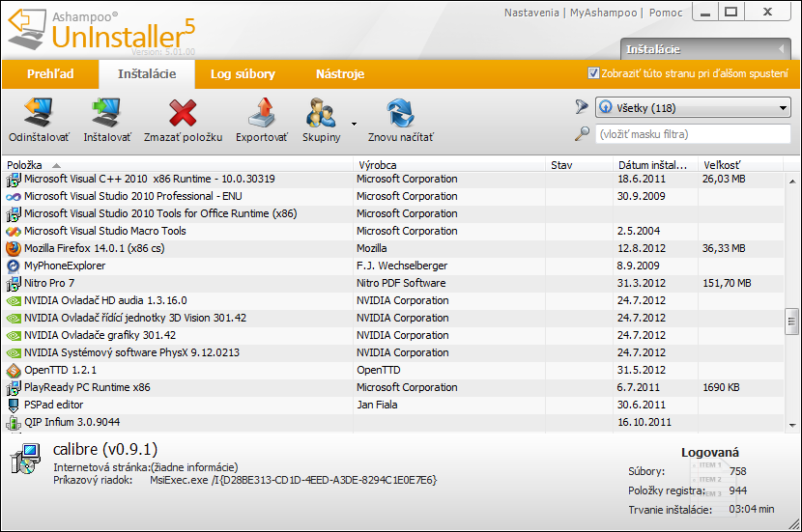
Task: Click the Mozilla Firefox row icon
Action: [14, 248]
